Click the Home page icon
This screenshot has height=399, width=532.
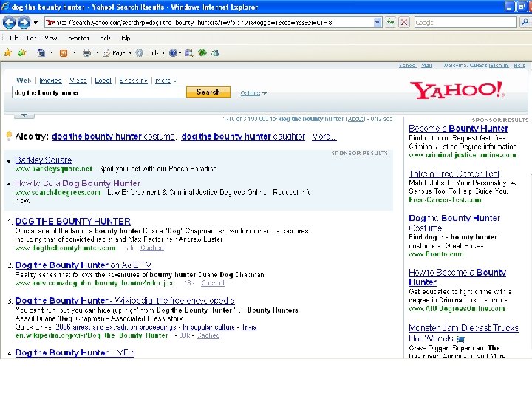pos(41,52)
